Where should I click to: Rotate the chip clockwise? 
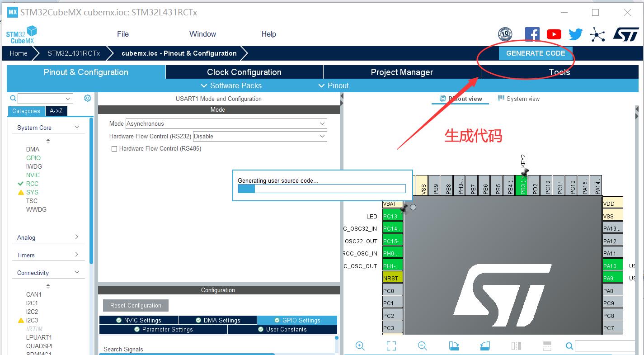click(454, 346)
